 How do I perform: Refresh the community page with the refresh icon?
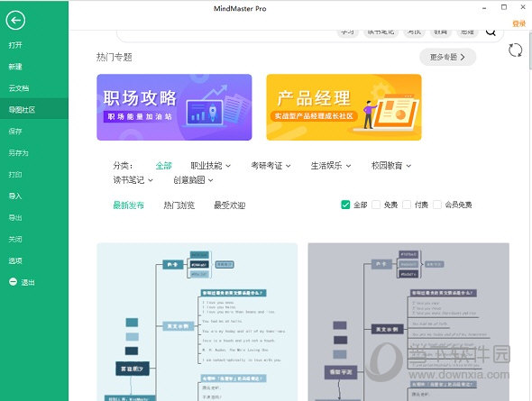(515, 50)
